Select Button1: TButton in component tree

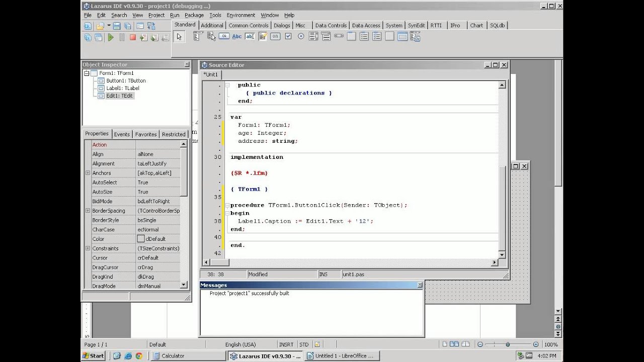coord(126,80)
